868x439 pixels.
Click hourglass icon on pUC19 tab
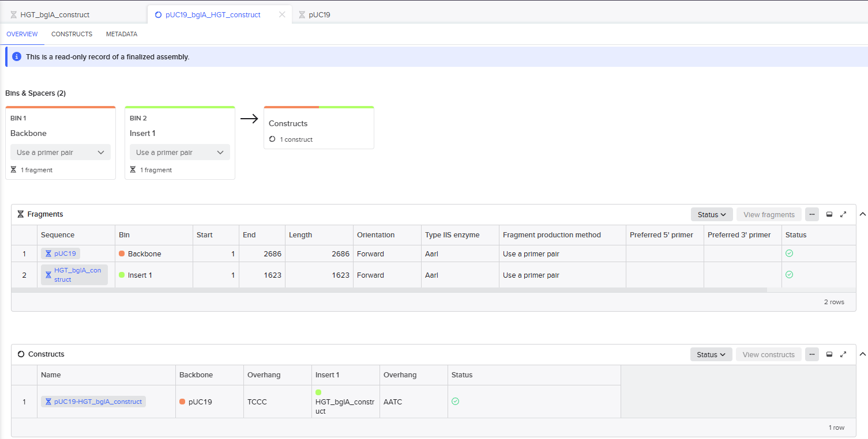(302, 15)
